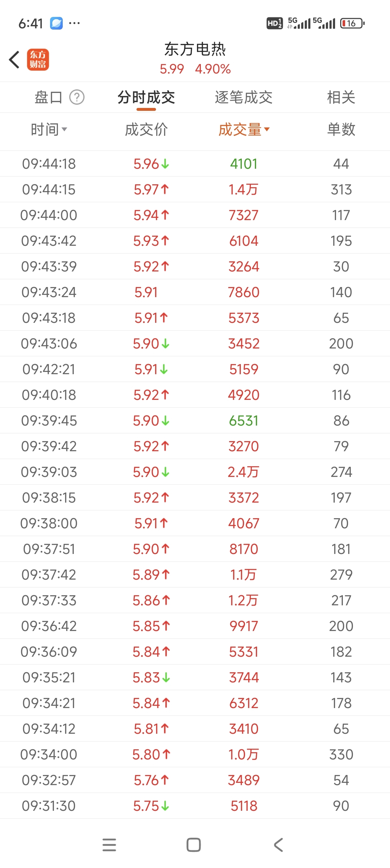Open the 相关 tab

[x=341, y=98]
